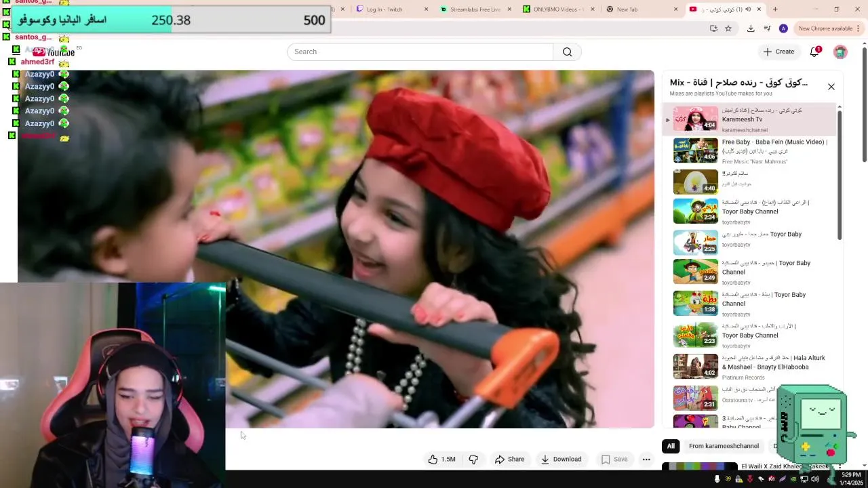Like the video (1.5M thumbs up)
868x488 pixels.
pyautogui.click(x=441, y=460)
